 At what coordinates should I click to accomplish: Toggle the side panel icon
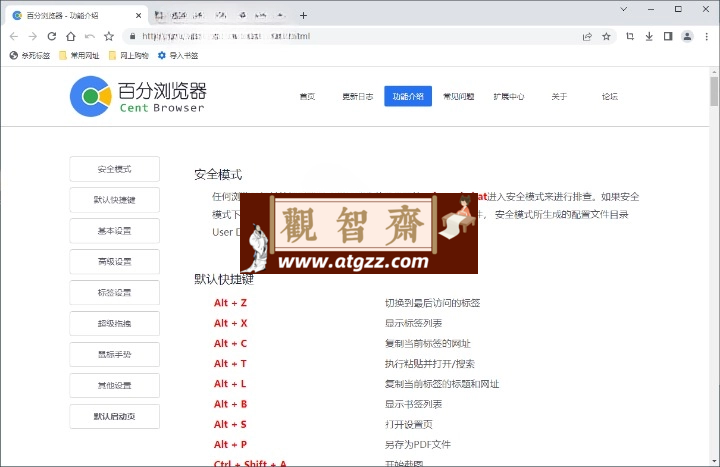click(x=668, y=36)
